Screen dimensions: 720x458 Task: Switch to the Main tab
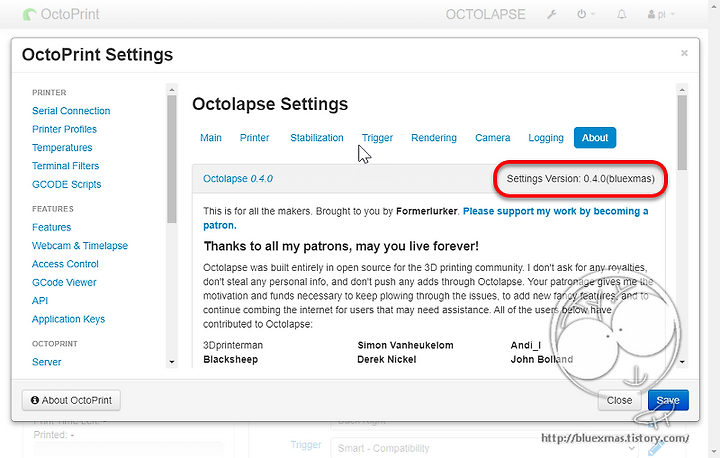click(x=211, y=138)
